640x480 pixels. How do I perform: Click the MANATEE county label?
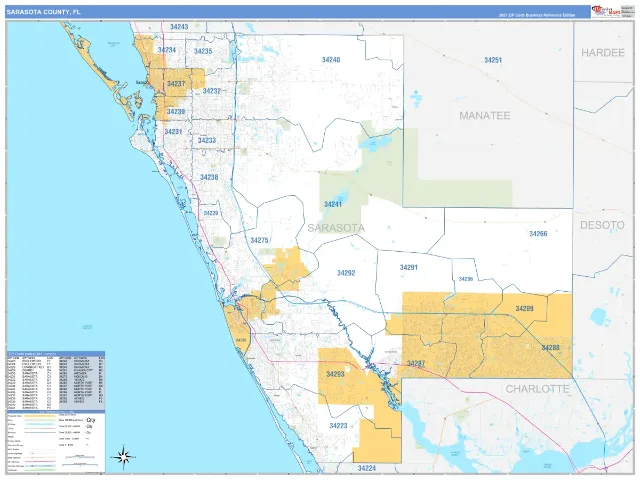pyautogui.click(x=485, y=116)
